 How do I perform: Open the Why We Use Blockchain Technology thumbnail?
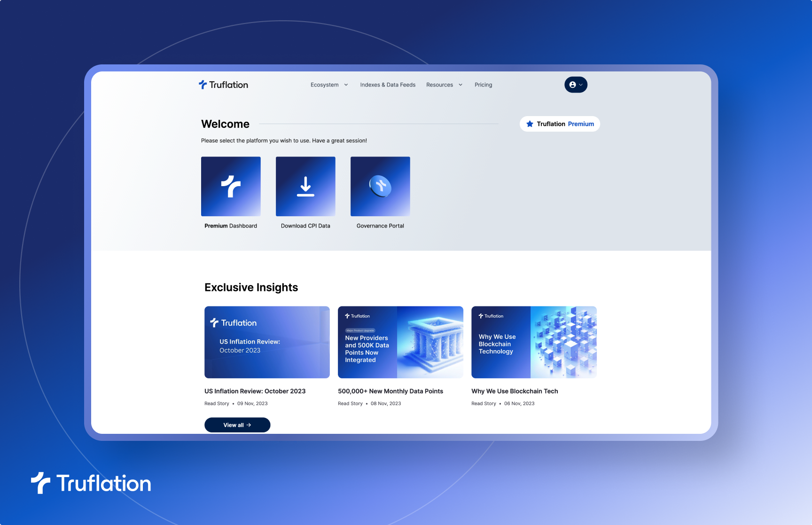[534, 342]
